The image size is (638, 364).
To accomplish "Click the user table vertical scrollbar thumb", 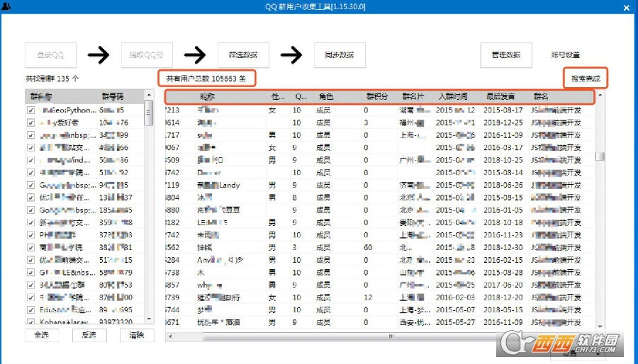I will pyautogui.click(x=600, y=156).
